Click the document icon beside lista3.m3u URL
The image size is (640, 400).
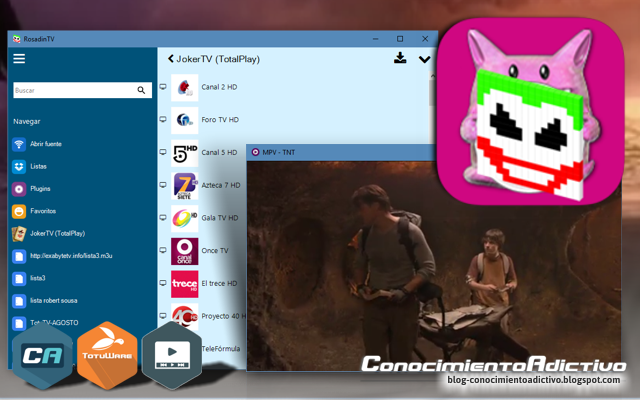tap(19, 256)
